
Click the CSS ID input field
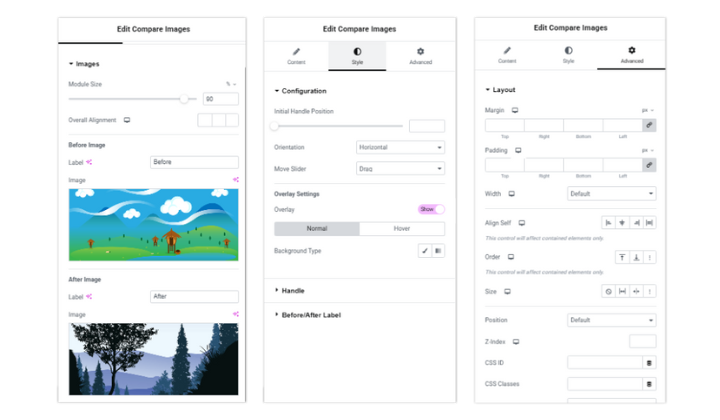pyautogui.click(x=605, y=363)
